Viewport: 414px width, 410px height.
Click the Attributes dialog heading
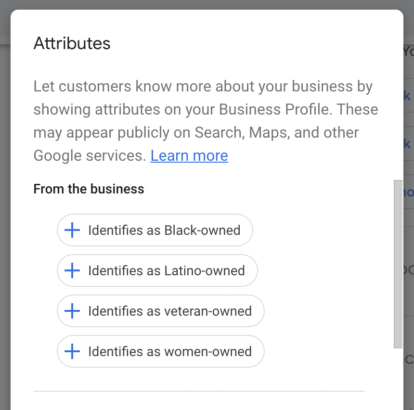(x=72, y=43)
